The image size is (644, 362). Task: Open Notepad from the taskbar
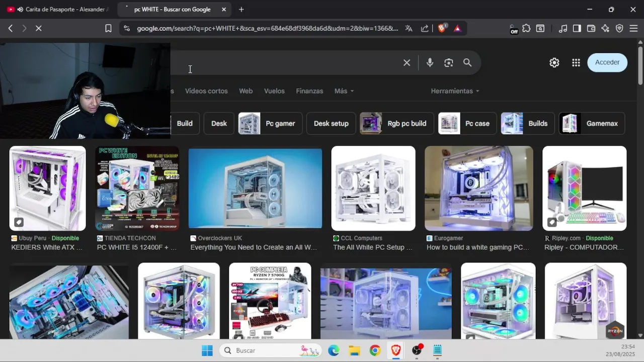click(438, 350)
